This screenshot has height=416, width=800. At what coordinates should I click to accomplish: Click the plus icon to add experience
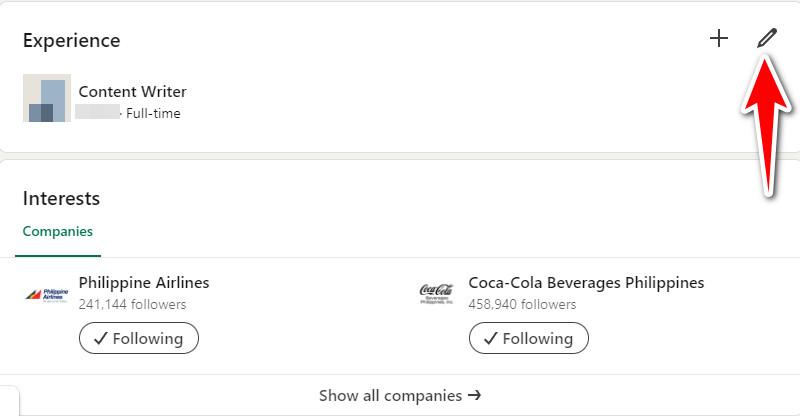[718, 39]
